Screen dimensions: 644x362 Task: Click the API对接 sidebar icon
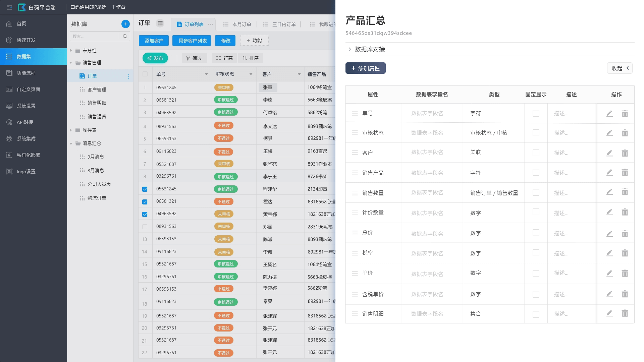[9, 122]
